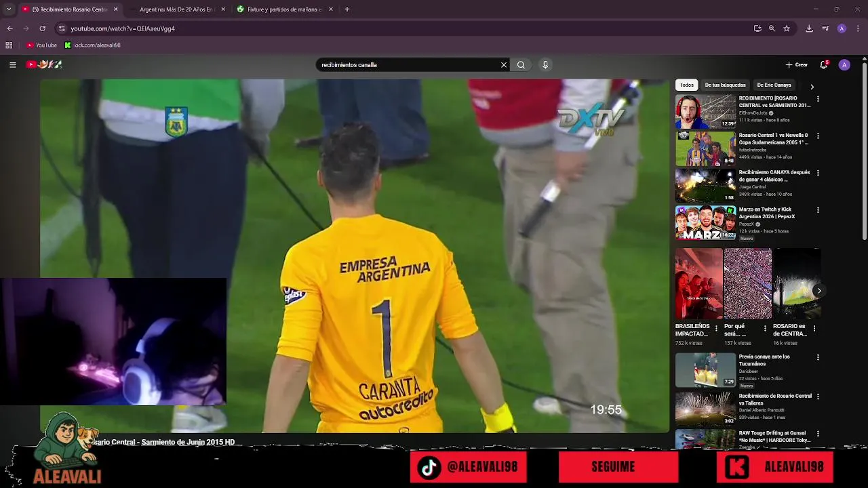This screenshot has width=868, height=488.
Task: Show more Shorts with next arrow
Action: 819,291
